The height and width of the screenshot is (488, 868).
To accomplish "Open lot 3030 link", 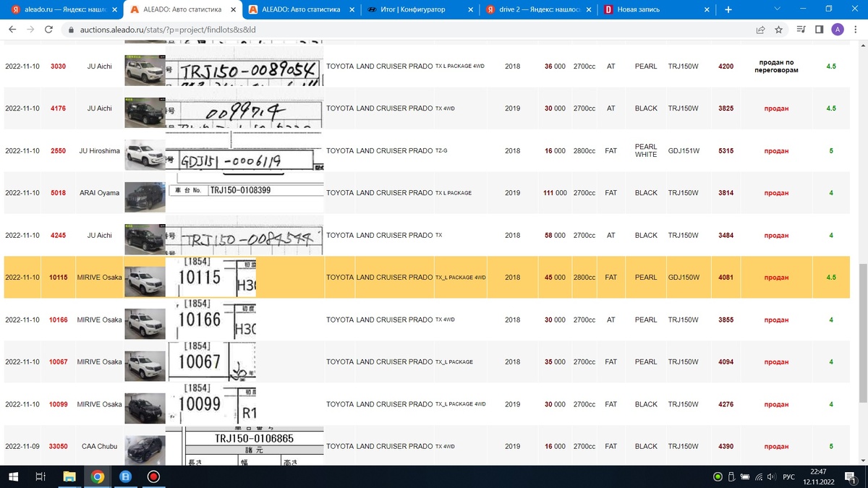I will 58,67.
